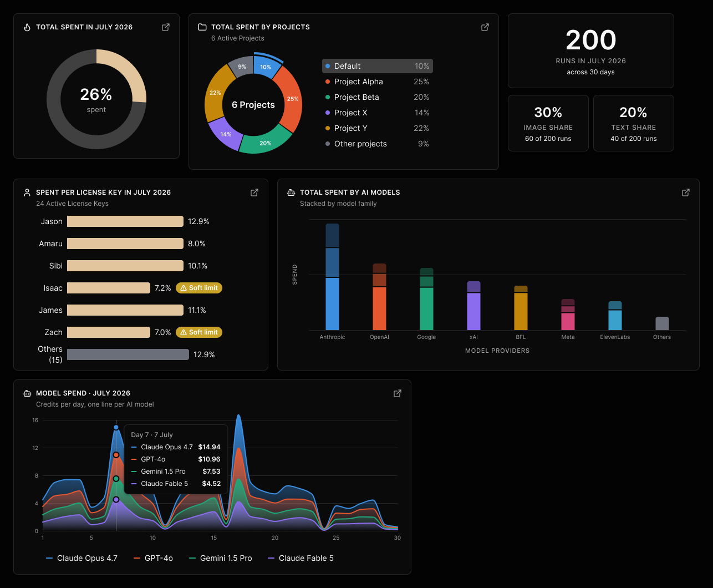
Task: Select Project Alpha in the legend
Action: pyautogui.click(x=378, y=82)
